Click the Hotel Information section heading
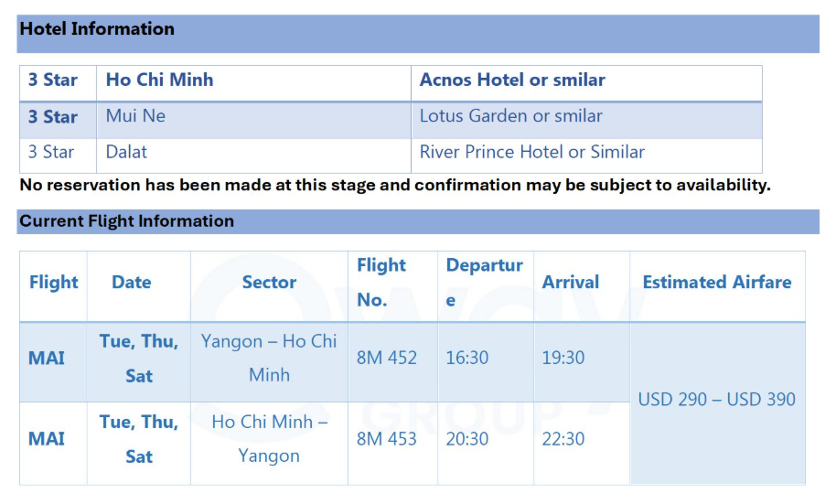This screenshot has height=504, width=836. 97,29
